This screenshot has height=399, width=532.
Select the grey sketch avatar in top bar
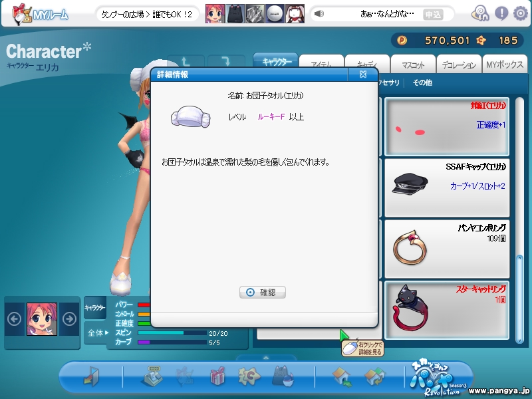coord(255,14)
